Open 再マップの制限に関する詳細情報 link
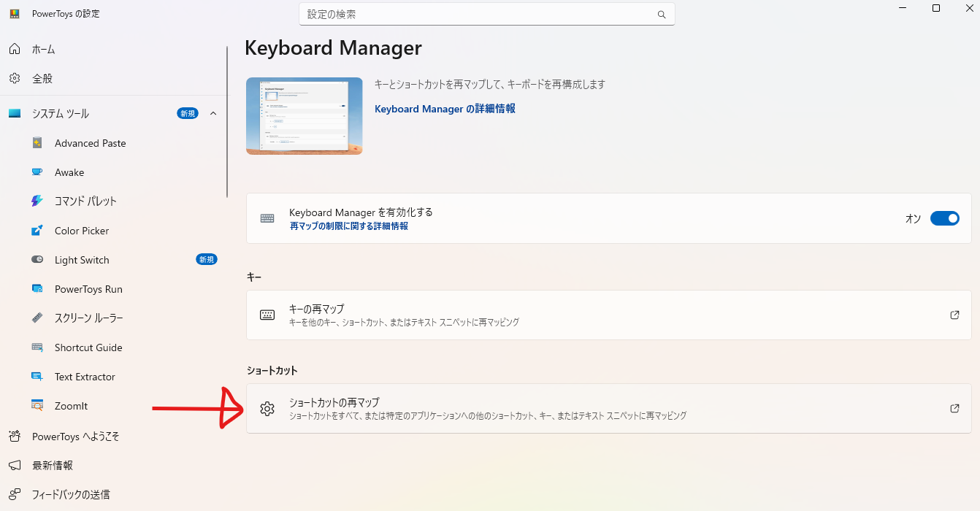980x511 pixels. [x=348, y=226]
